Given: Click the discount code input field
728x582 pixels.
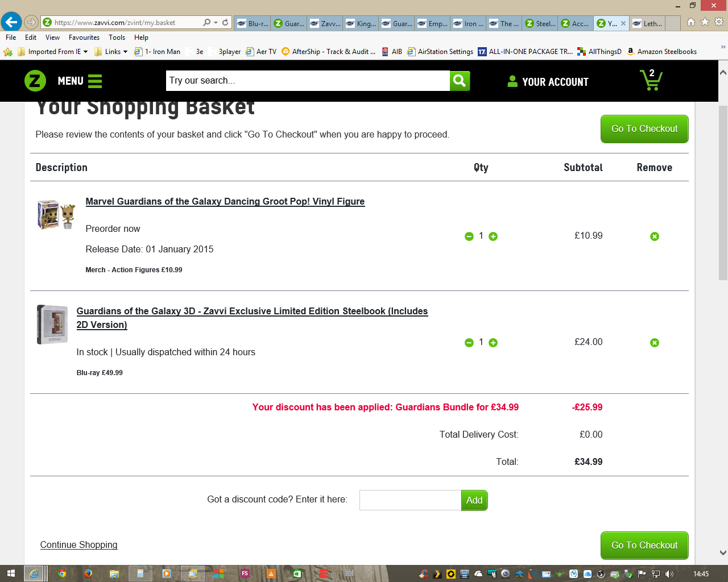Looking at the screenshot, I should coord(411,500).
